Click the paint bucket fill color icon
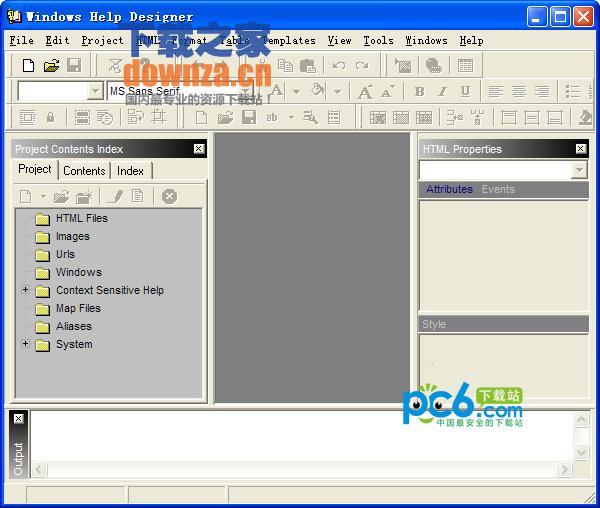This screenshot has height=508, width=600. tap(318, 91)
